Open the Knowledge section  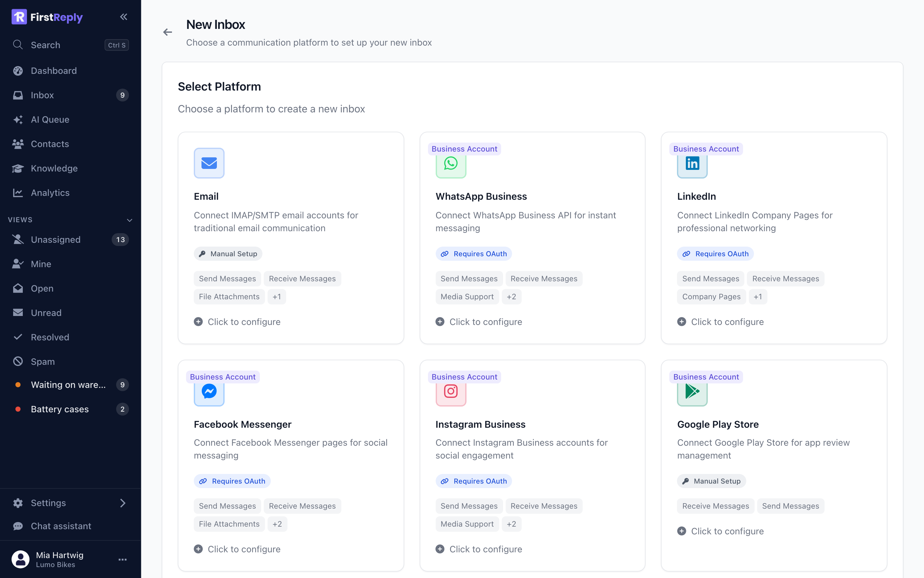coord(71,169)
